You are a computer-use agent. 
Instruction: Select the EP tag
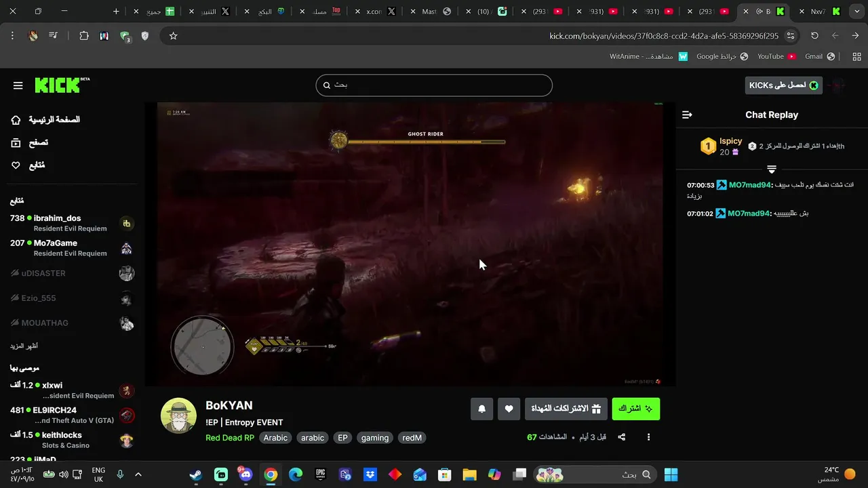point(342,438)
